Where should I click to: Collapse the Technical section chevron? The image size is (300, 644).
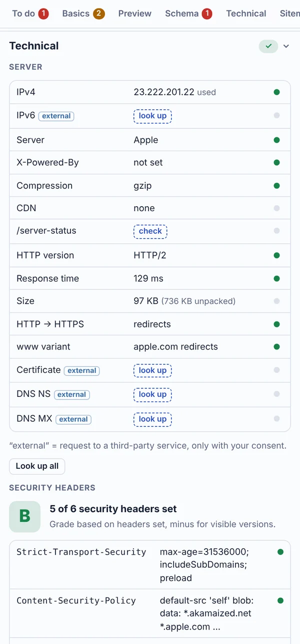[286, 46]
